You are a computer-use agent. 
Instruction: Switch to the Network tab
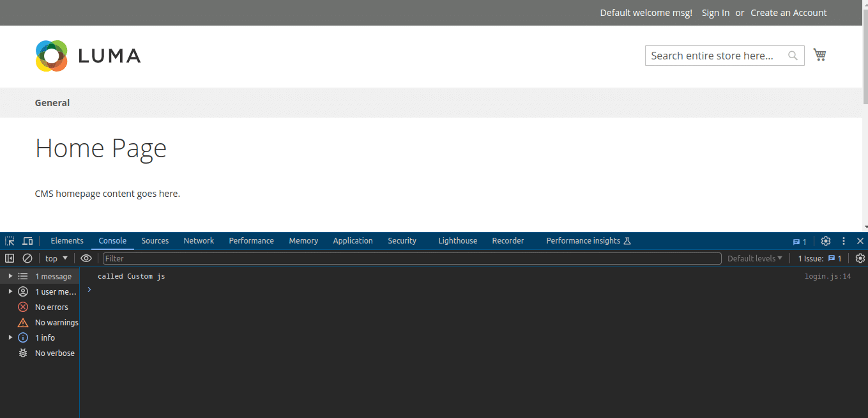[199, 240]
